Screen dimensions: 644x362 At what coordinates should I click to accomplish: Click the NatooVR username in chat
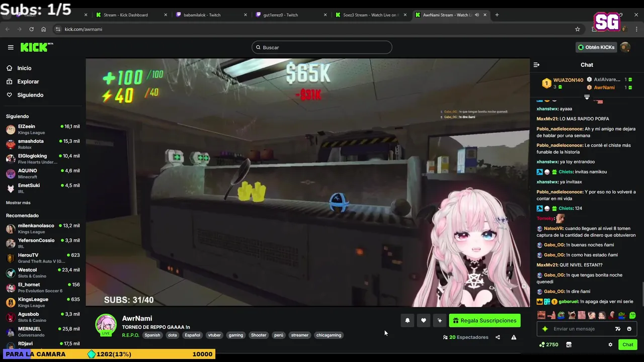click(x=553, y=228)
